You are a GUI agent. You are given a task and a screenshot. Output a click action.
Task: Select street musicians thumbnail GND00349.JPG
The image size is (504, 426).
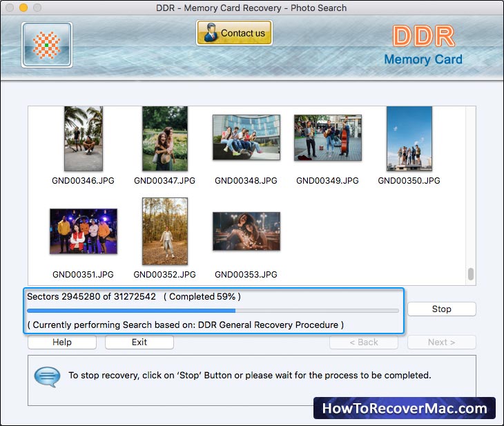pyautogui.click(x=328, y=137)
